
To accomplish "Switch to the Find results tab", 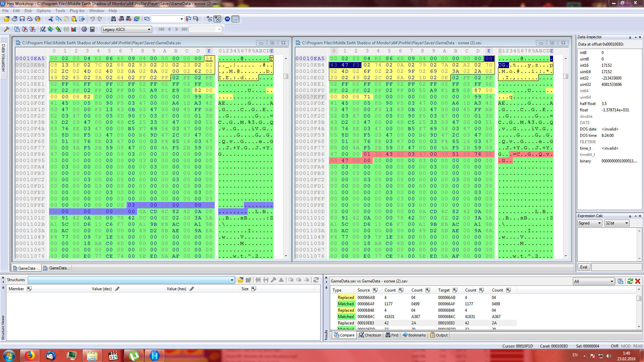I will click(x=392, y=335).
